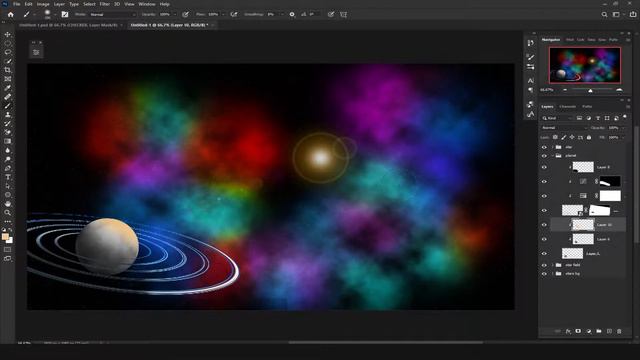The height and width of the screenshot is (360, 640).
Task: Select the Horizontal Type tool
Action: tap(8, 177)
